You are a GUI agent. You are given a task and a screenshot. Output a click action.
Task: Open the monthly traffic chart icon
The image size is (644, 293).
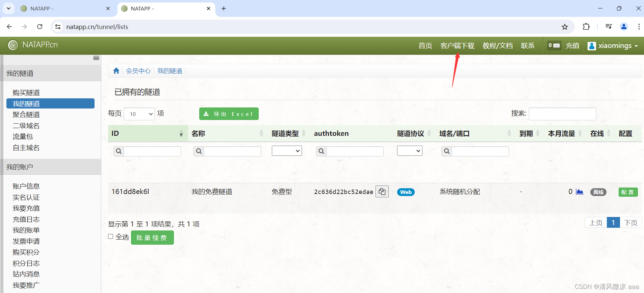click(579, 192)
